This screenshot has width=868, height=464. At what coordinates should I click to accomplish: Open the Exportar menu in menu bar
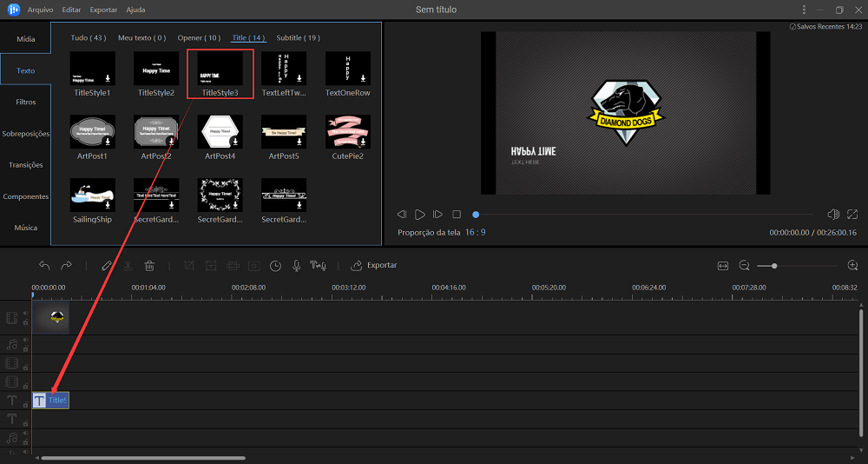pos(103,10)
